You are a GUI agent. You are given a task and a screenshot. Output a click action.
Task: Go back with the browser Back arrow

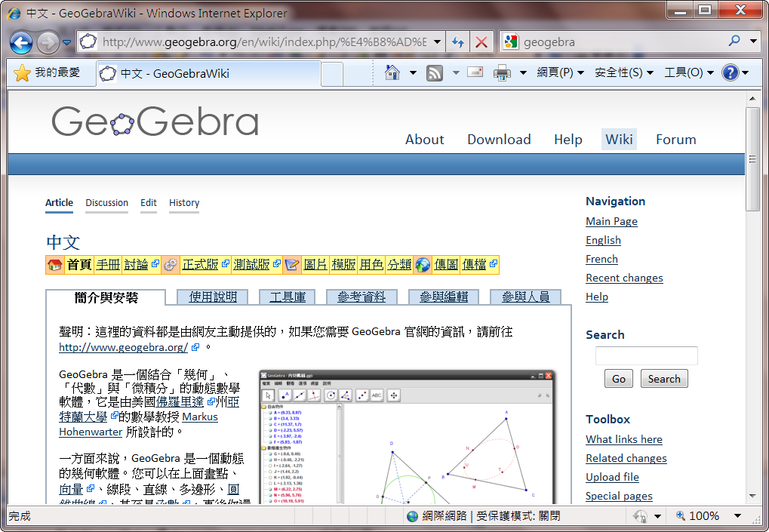click(22, 43)
